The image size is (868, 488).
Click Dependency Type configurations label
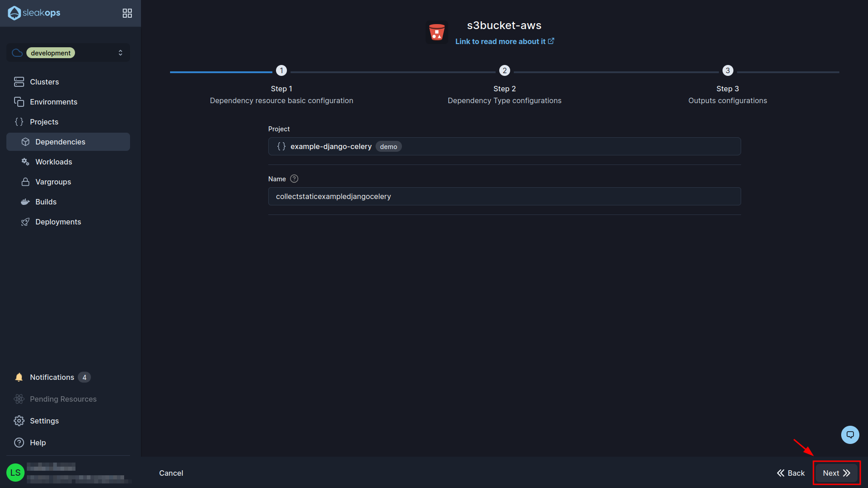point(505,100)
